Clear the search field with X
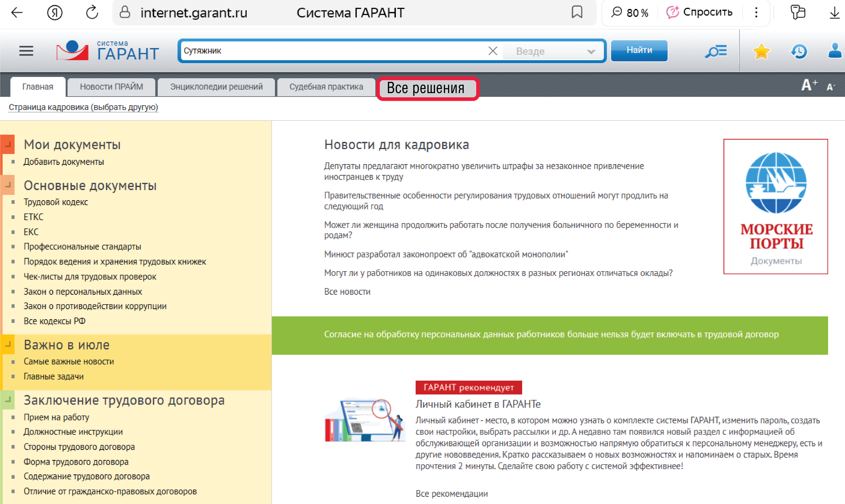 [493, 51]
